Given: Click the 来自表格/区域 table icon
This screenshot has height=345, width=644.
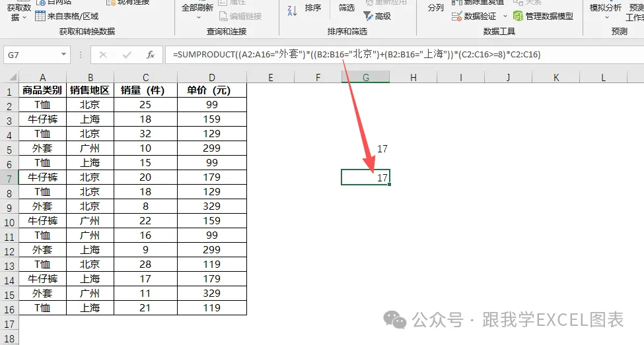Looking at the screenshot, I should [x=40, y=16].
